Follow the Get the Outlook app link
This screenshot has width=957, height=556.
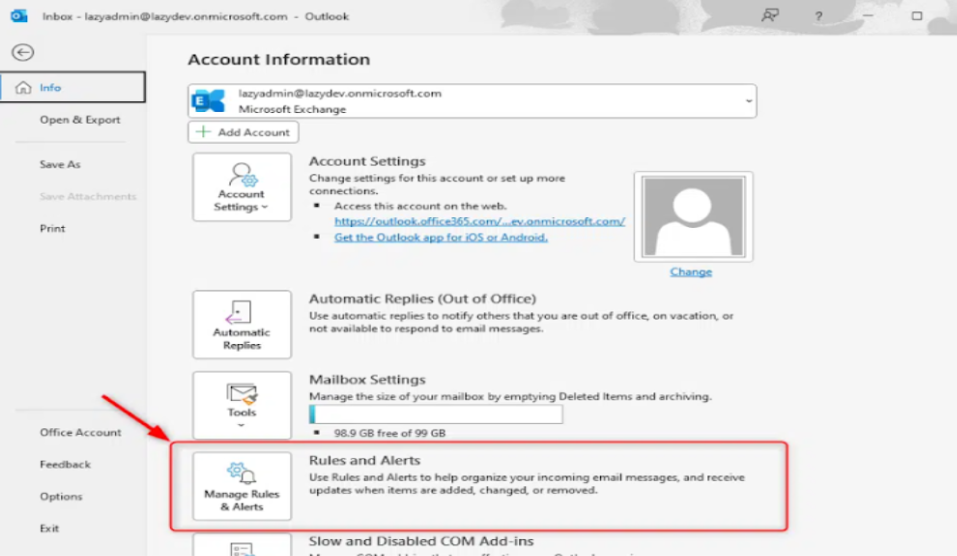[441, 237]
